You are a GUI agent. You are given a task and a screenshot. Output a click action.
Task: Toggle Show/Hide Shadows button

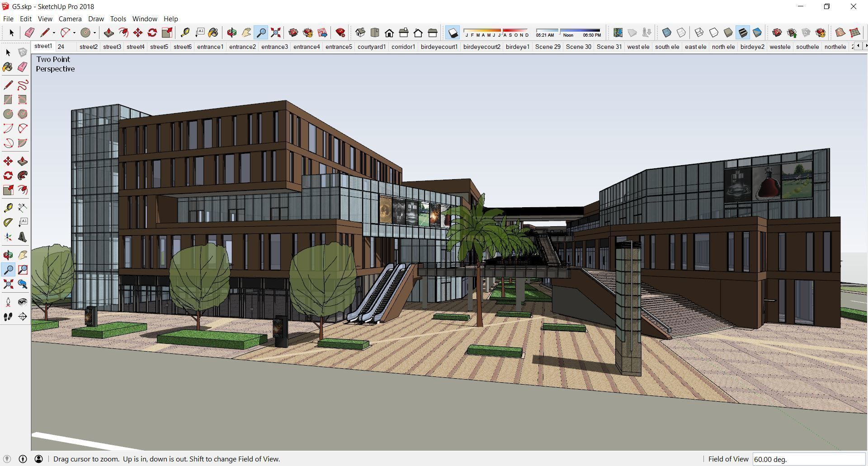(x=453, y=33)
